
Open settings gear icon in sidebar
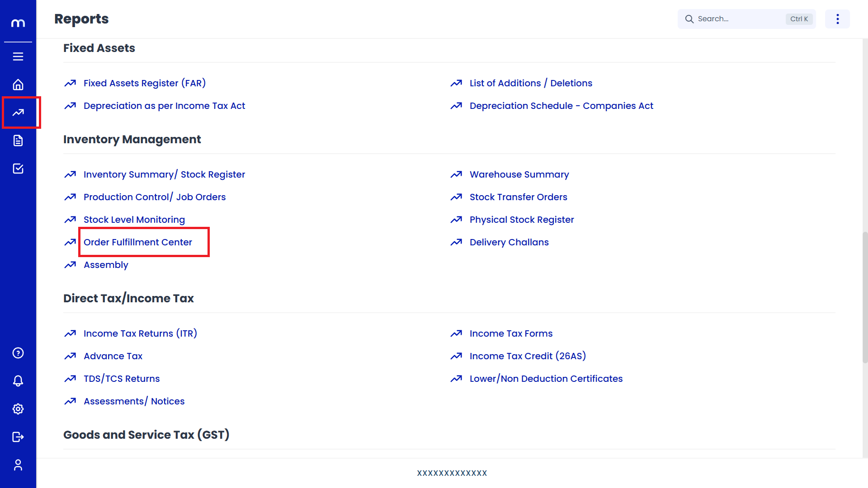point(18,409)
